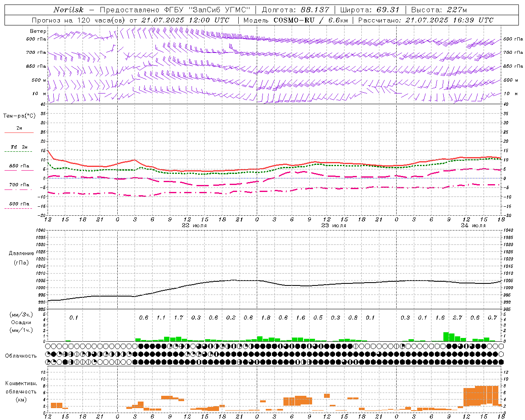Image resolution: width=525 pixels, height=420 pixels.
Task: Click the ФГБУ "ЗапСиб УГМС" provider text
Action: tap(207, 10)
